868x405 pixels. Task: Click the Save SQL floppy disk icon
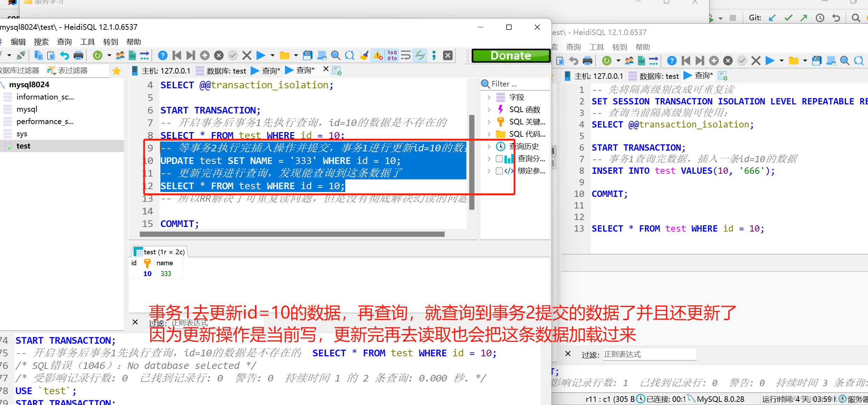[307, 55]
